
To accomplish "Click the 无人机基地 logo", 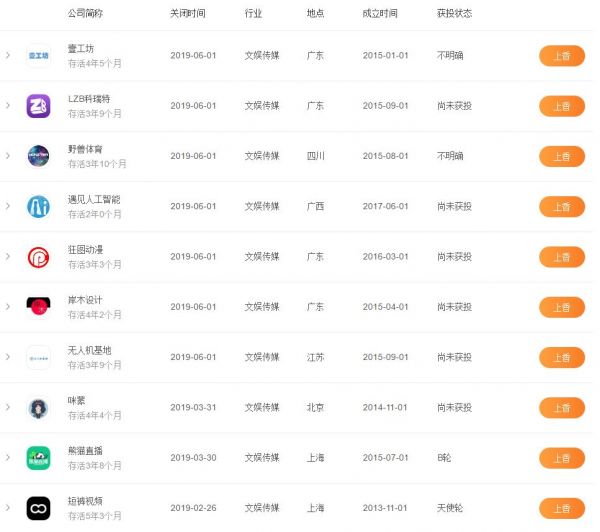I will [x=38, y=357].
